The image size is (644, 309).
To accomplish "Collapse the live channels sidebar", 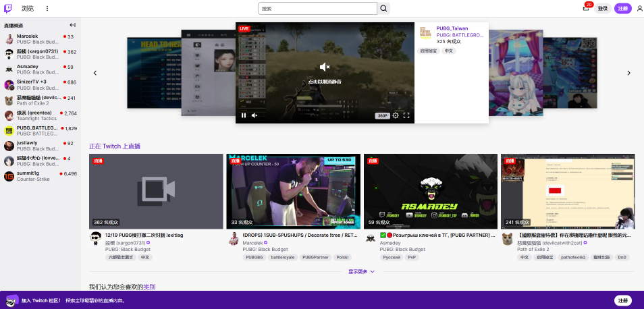I will 73,25.
